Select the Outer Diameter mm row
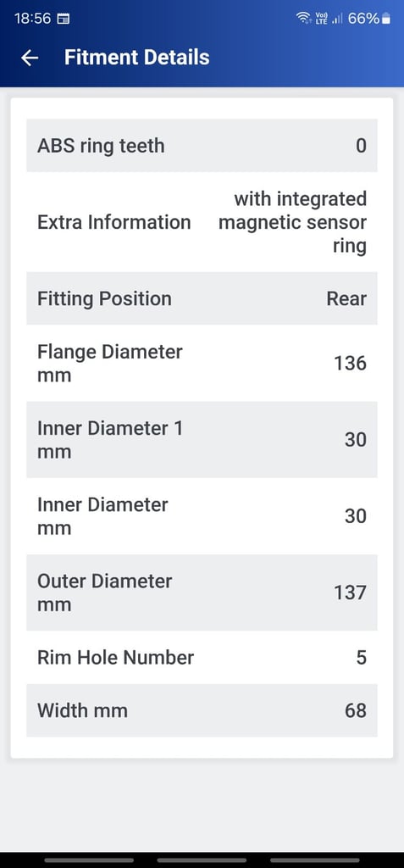Image resolution: width=404 pixels, height=868 pixels. (202, 593)
